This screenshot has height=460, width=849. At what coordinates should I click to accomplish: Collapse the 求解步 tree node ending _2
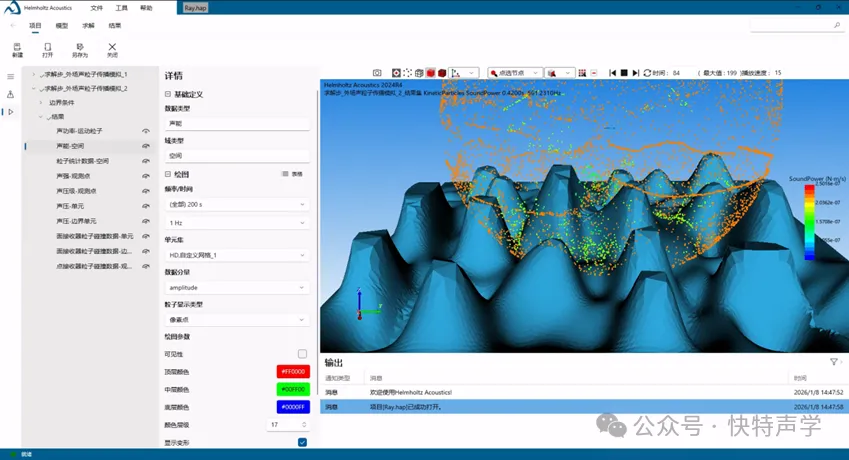pyautogui.click(x=34, y=88)
